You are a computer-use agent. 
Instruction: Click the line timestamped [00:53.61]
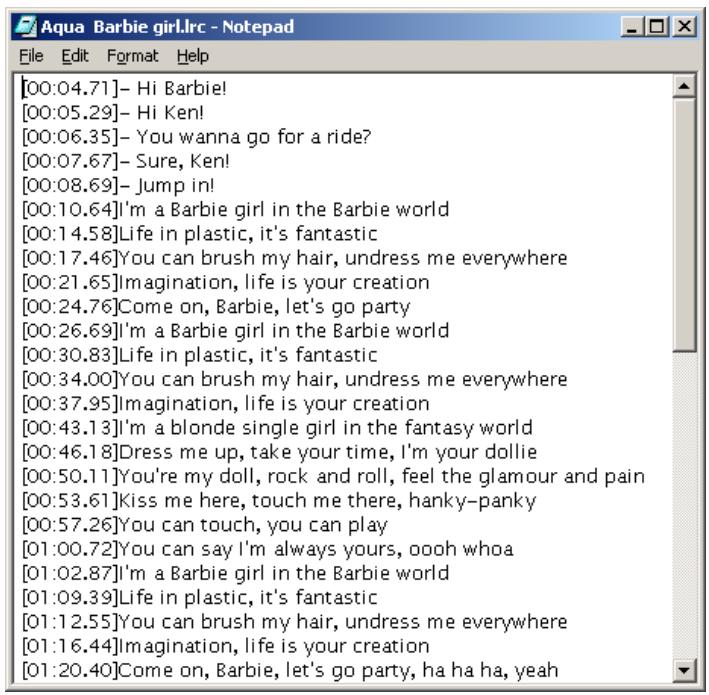pos(279,501)
